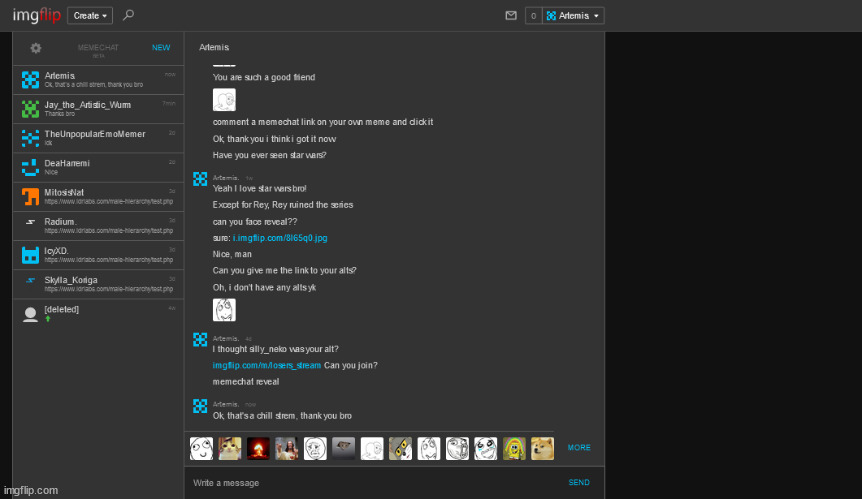Image resolution: width=862 pixels, height=499 pixels.
Task: Click the SEND button
Action: coord(579,482)
